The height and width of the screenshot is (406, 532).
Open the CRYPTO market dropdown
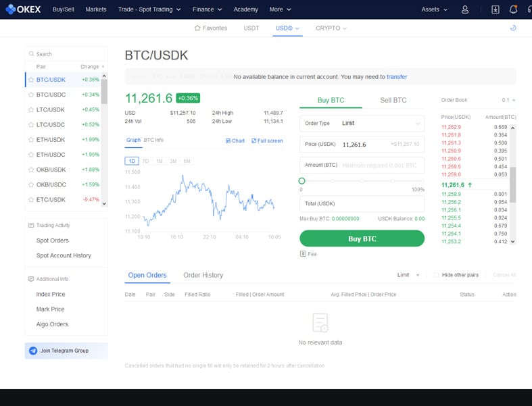[331, 28]
